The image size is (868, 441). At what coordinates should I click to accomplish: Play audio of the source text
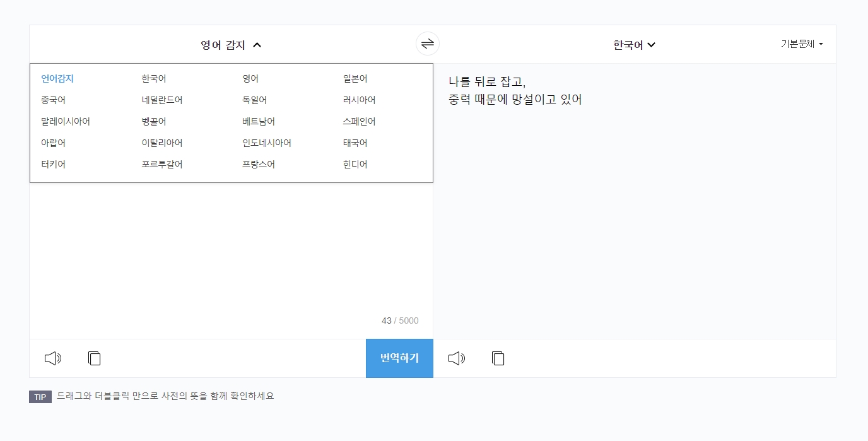click(x=53, y=358)
